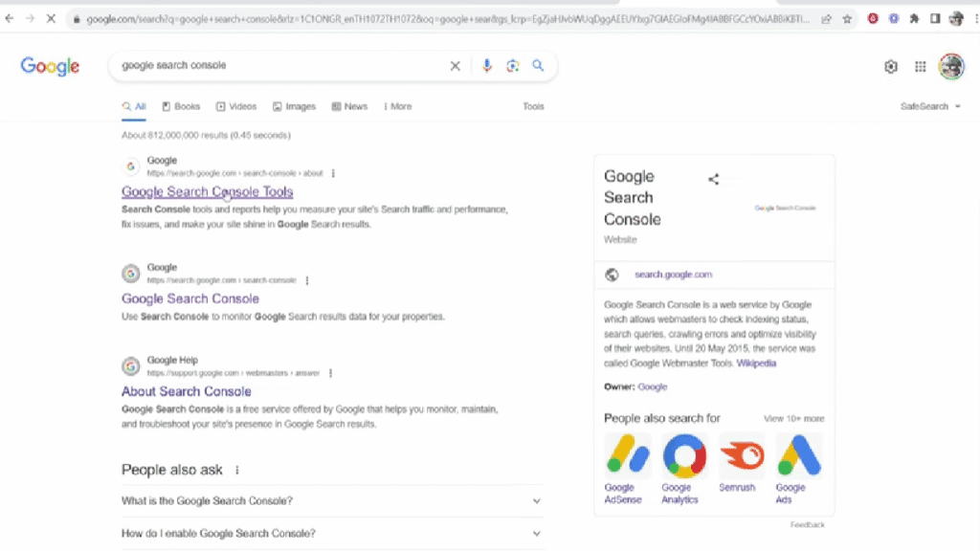The height and width of the screenshot is (551, 980).
Task: Open the Google Search Console Tools link
Action: [207, 191]
